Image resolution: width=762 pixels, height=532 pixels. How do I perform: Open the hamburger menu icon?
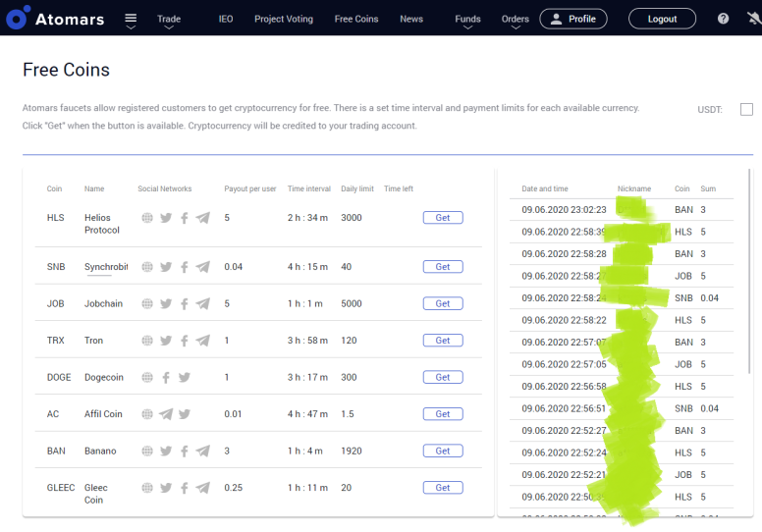coord(131,19)
